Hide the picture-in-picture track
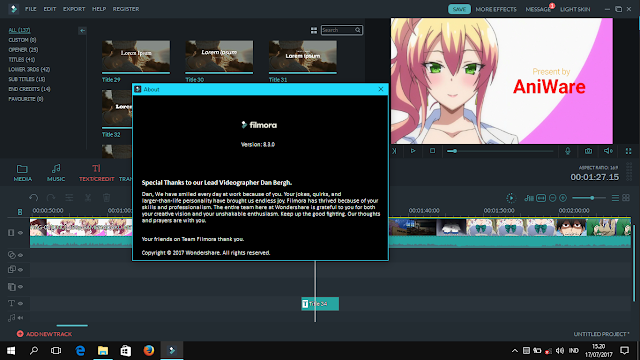The height and width of the screenshot is (360, 640). click(20, 270)
